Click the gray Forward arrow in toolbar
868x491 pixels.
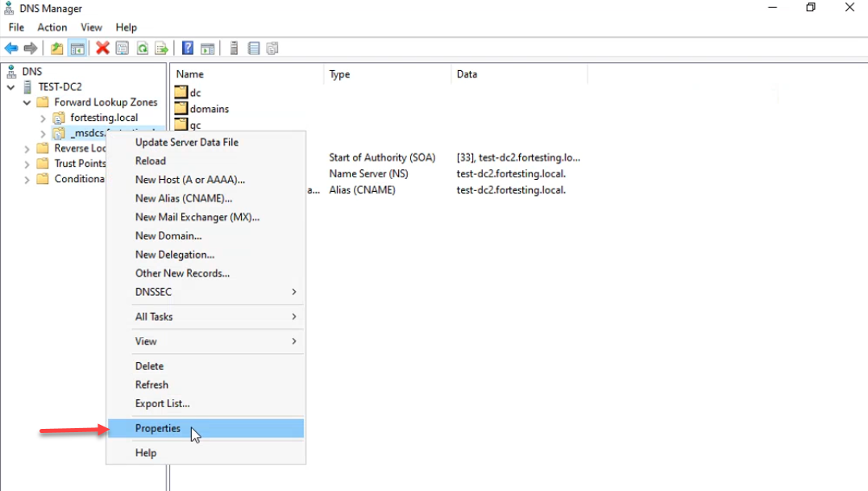tap(31, 48)
